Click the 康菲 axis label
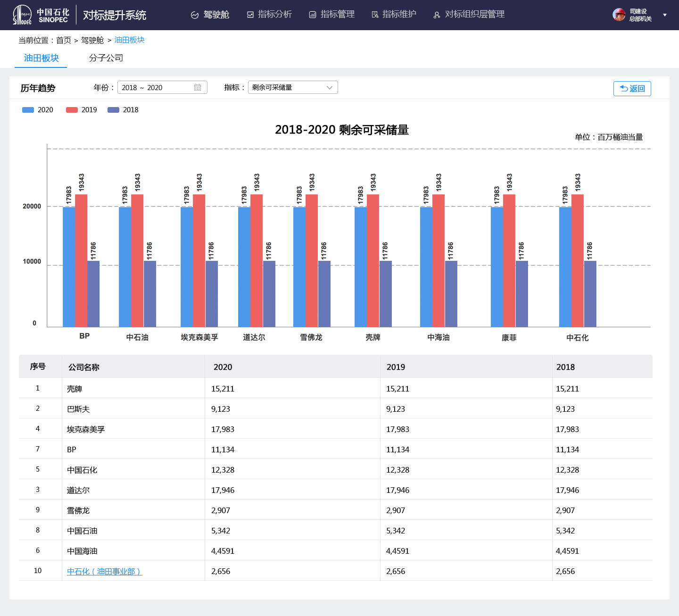Image resolution: width=679 pixels, height=616 pixels. click(509, 338)
